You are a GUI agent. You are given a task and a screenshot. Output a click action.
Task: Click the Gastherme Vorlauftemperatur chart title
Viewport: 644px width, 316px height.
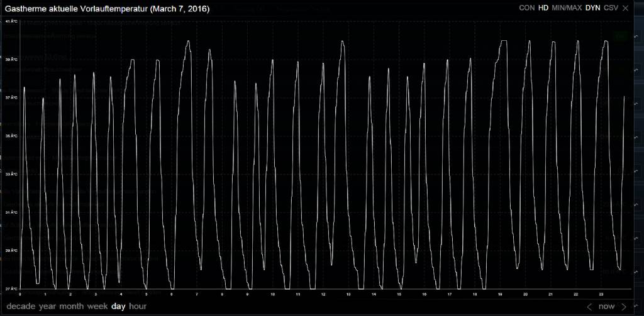108,9
